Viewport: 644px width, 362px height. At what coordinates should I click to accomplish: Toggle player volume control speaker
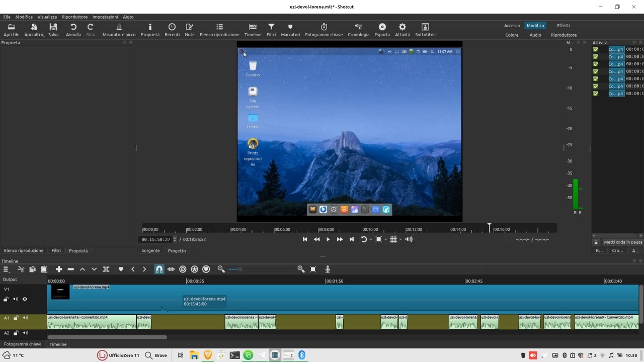(x=409, y=240)
